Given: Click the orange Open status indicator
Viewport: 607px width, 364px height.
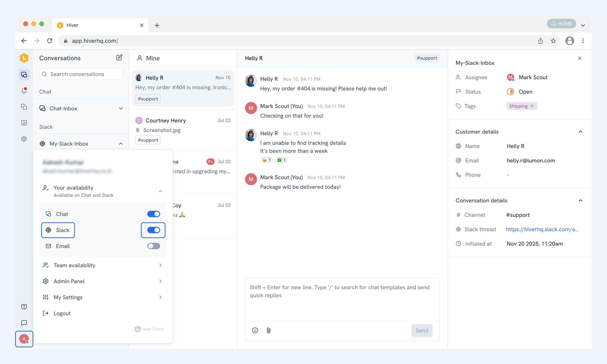Looking at the screenshot, I should [x=510, y=91].
